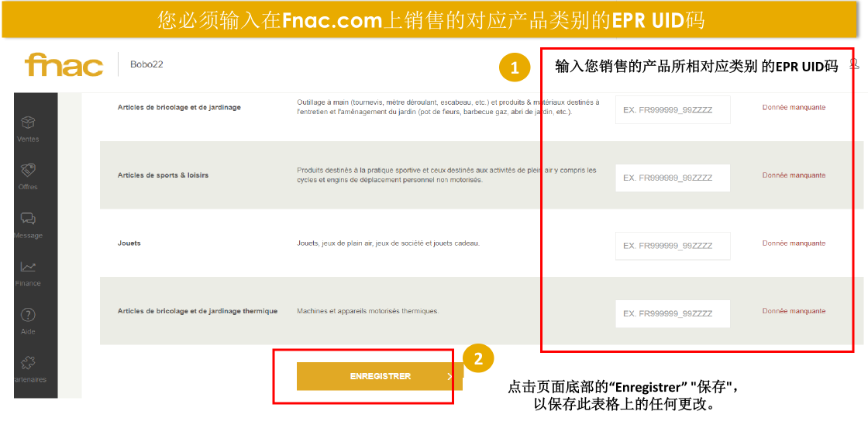Open the Ventes box icon in sidebar
The image size is (868, 425).
tap(28, 122)
